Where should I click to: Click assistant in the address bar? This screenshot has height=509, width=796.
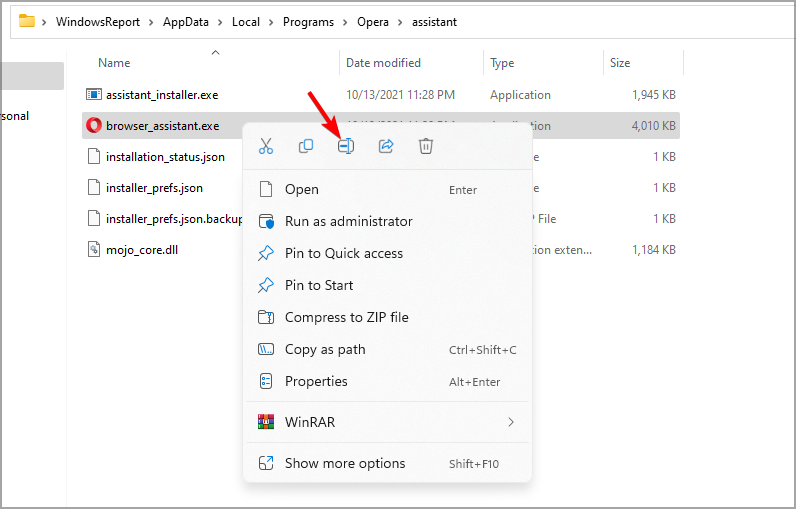tap(435, 22)
